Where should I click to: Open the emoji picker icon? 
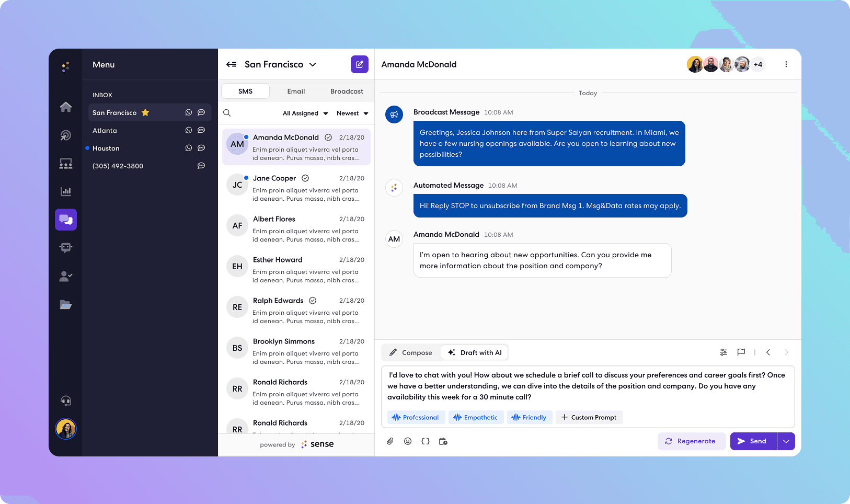tap(408, 441)
